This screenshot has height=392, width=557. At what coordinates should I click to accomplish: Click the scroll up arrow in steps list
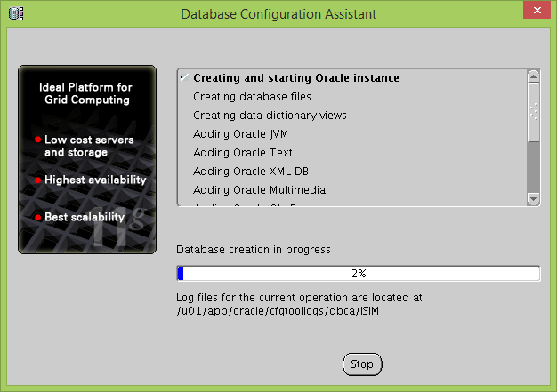[533, 76]
